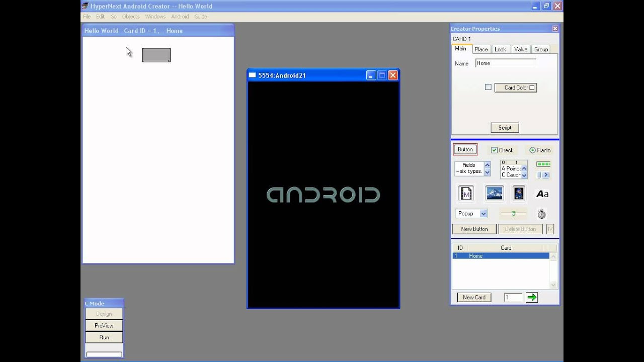This screenshot has width=644, height=362.
Task: Select the Text 'Aa' object tool
Action: point(542,194)
